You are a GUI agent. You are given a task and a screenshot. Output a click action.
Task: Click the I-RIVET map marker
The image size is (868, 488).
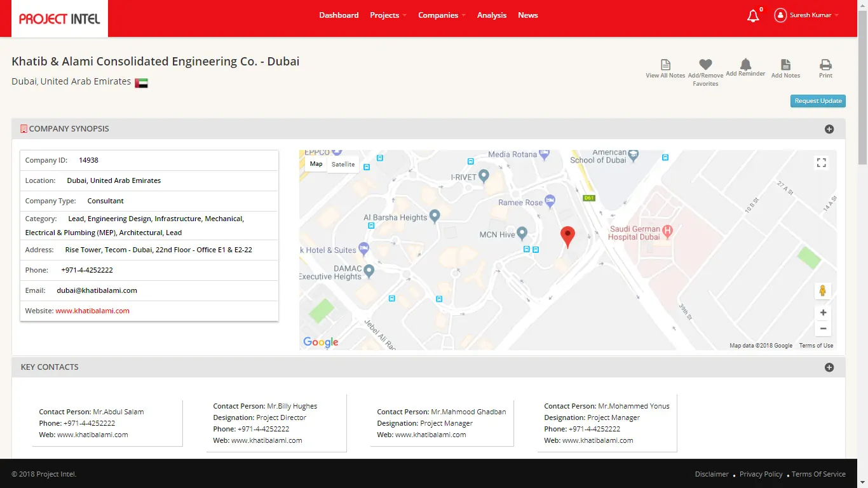(484, 176)
